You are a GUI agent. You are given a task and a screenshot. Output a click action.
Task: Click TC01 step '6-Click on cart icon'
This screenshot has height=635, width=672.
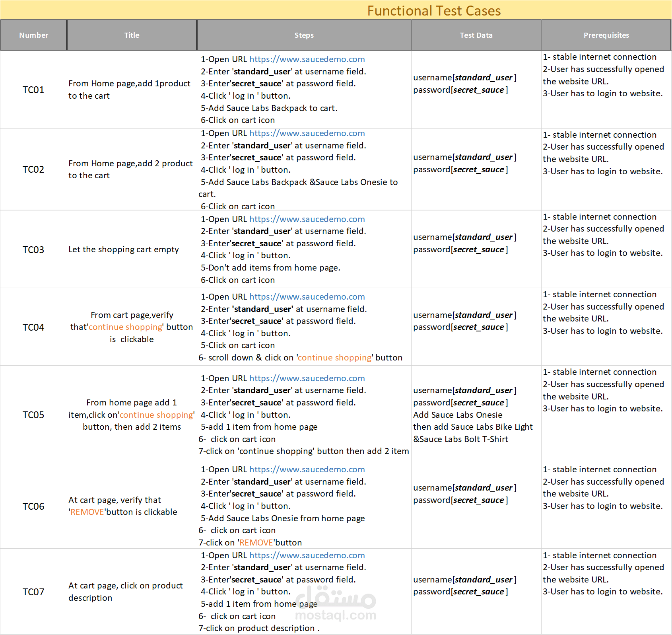(x=238, y=120)
